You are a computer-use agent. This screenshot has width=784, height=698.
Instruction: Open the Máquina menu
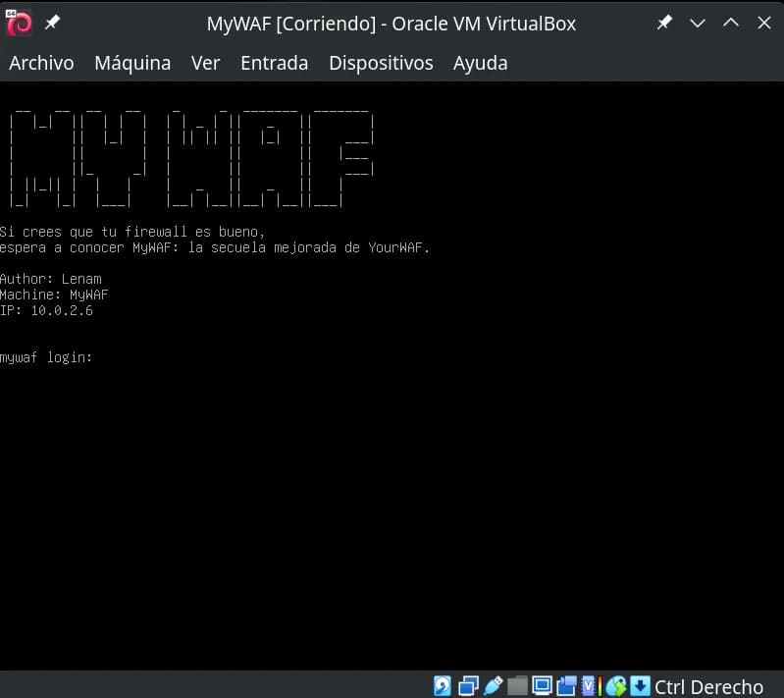pyautogui.click(x=132, y=63)
